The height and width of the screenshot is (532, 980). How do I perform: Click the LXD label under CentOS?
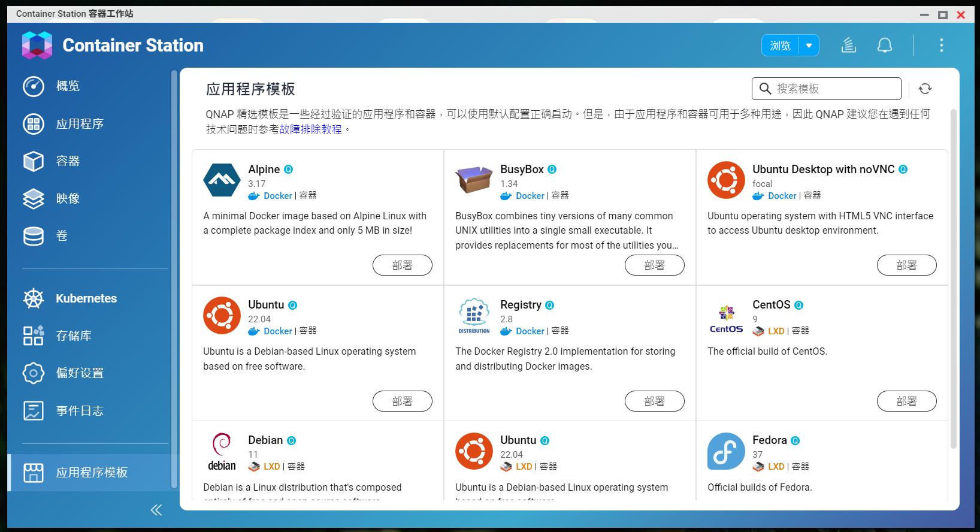click(x=776, y=331)
